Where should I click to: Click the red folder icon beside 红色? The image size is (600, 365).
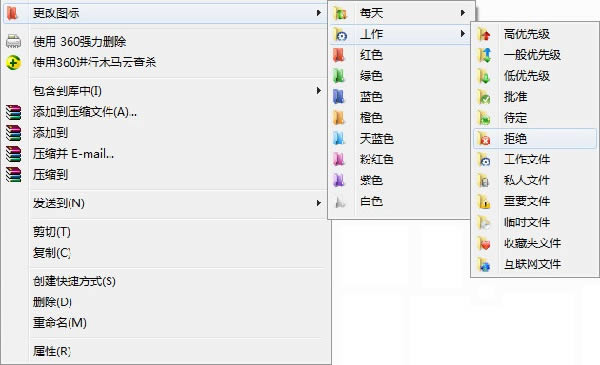tap(339, 55)
